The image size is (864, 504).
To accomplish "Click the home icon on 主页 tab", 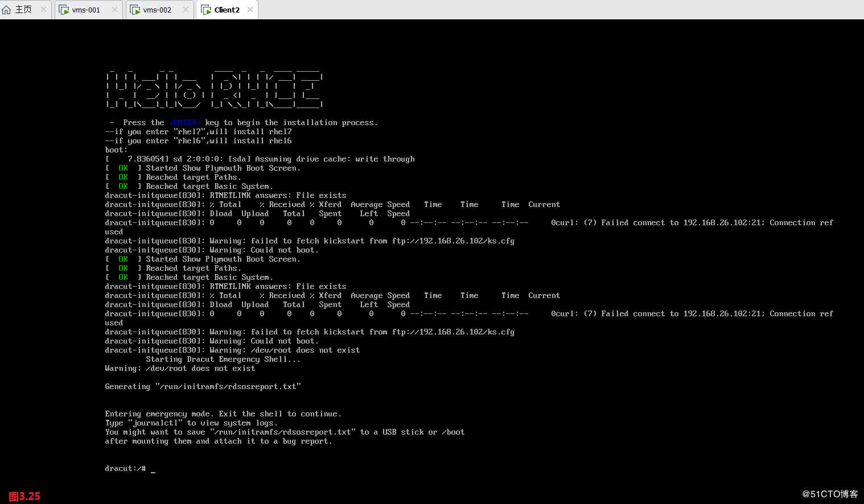I will click(7, 10).
